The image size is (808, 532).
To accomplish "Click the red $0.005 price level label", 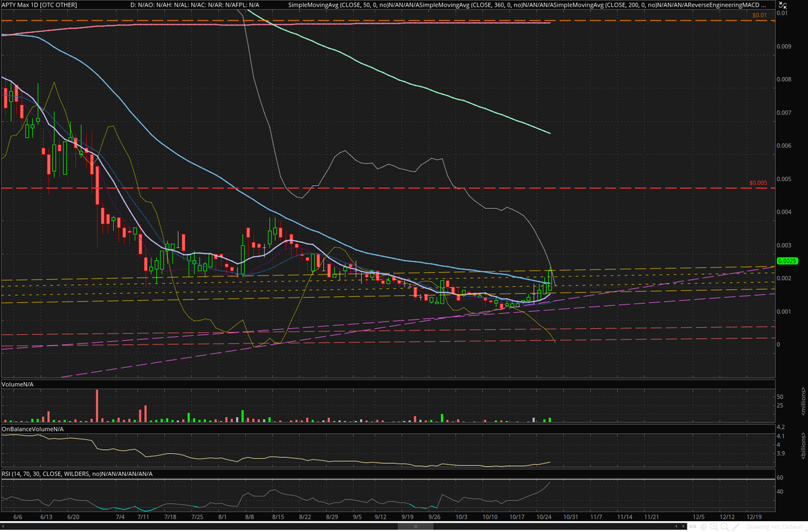I will (758, 182).
